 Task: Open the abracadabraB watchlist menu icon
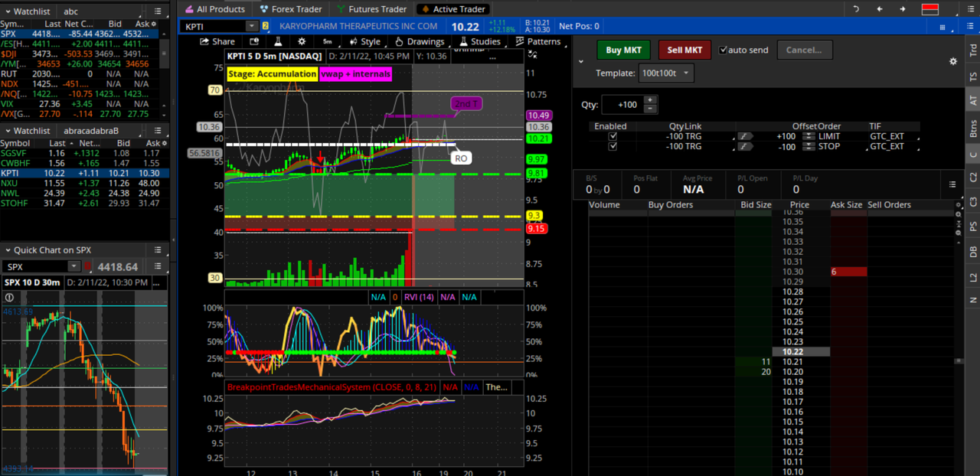[x=158, y=131]
